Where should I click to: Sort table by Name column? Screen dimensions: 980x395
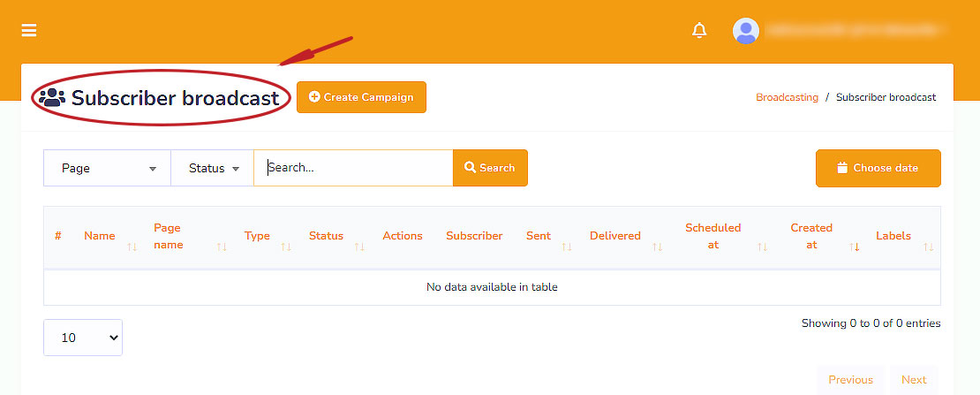tap(100, 236)
